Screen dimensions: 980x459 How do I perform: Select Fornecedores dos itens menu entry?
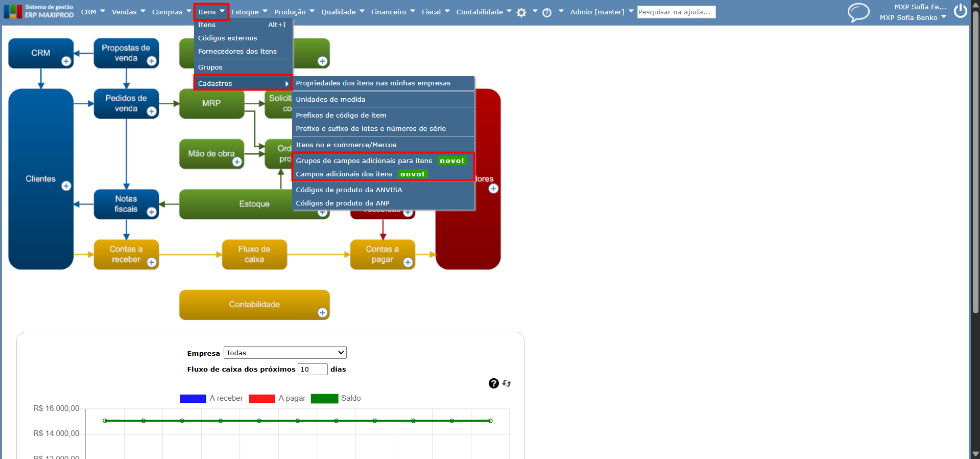coord(243,51)
